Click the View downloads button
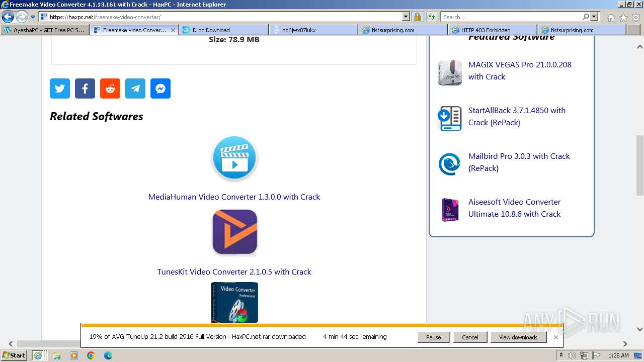The height and width of the screenshot is (362, 644). [x=518, y=337]
